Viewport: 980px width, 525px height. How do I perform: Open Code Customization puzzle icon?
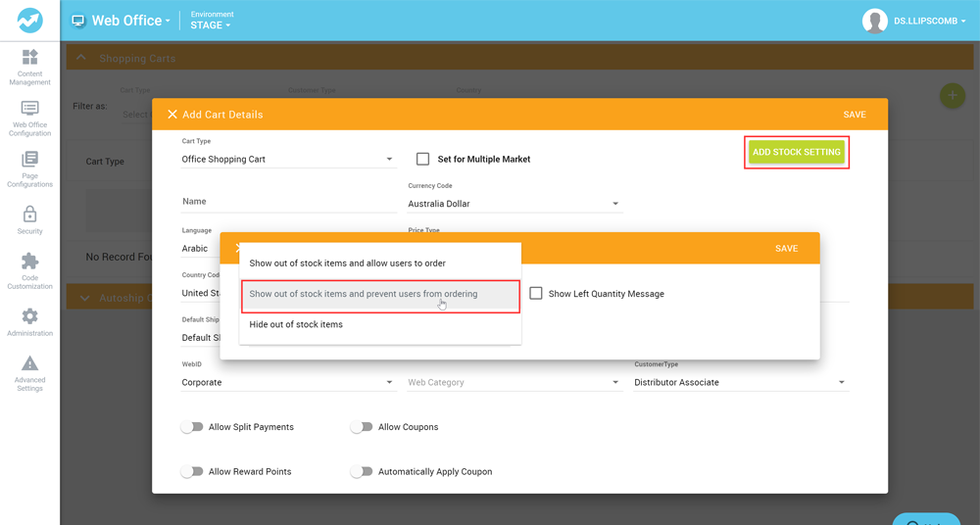point(29,262)
